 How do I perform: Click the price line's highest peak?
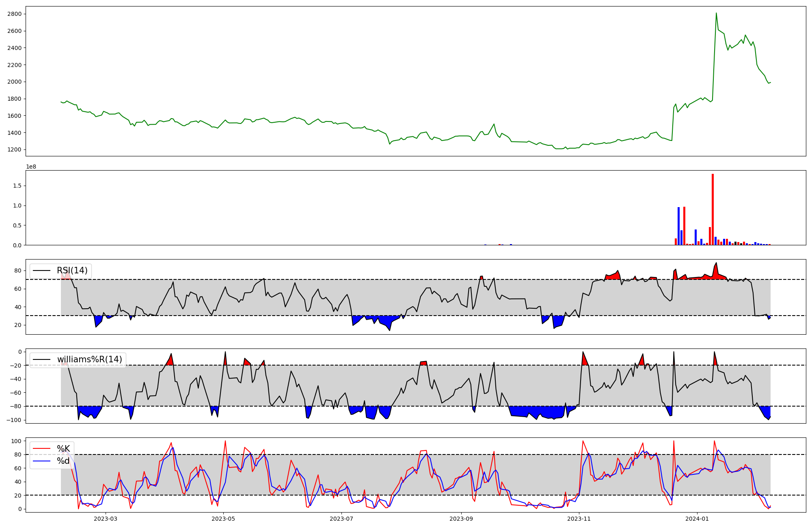coord(716,13)
